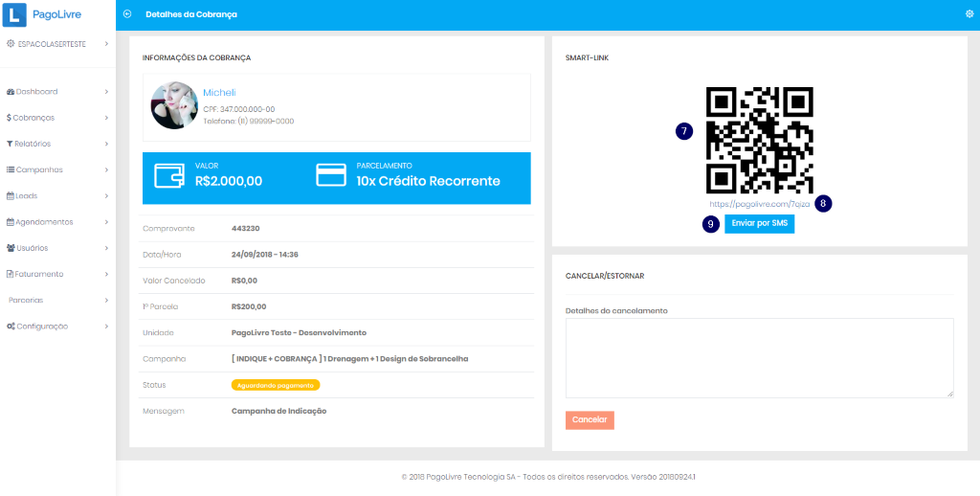Click the 10x Crédito Recorrente text
Screen dimensions: 980x496
pyautogui.click(x=428, y=181)
